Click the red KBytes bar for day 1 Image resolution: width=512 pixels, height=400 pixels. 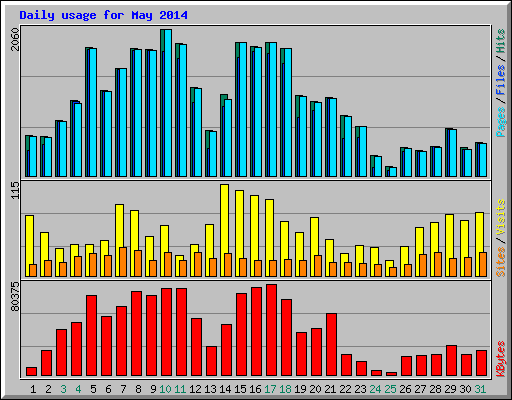[x=31, y=372]
